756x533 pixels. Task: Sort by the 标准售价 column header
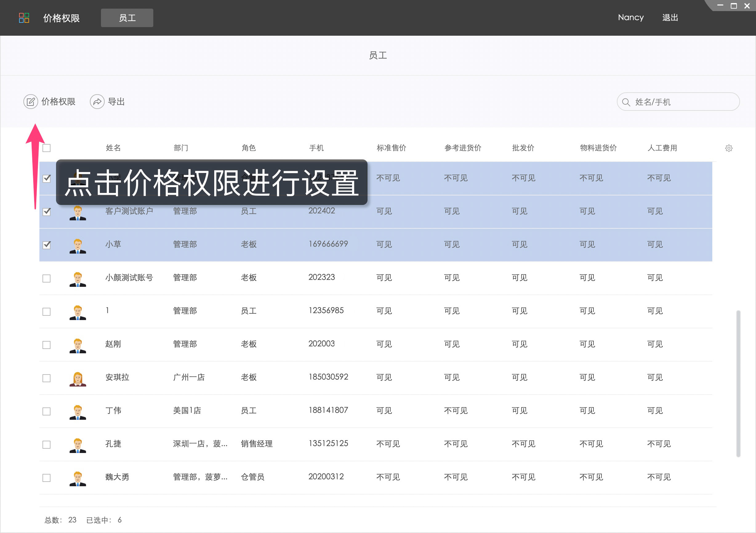pyautogui.click(x=391, y=148)
